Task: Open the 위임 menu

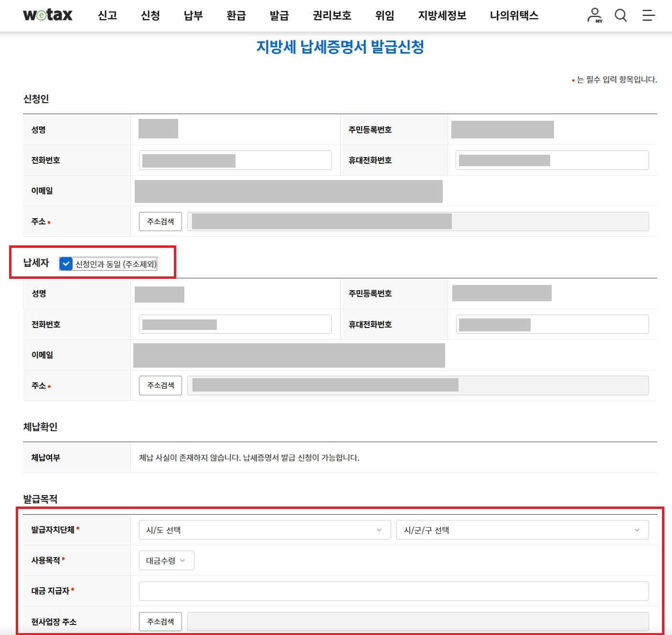Action: [384, 15]
